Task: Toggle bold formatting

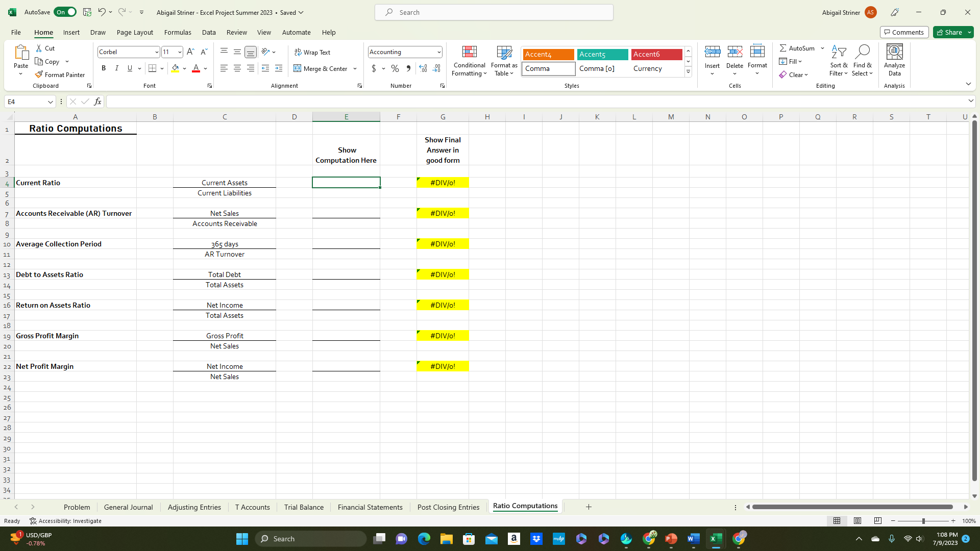Action: coord(104,68)
